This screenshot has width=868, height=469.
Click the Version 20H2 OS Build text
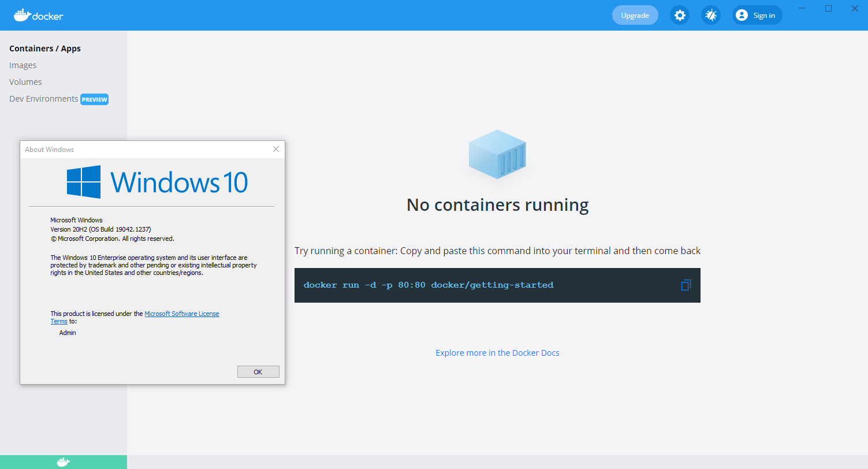(x=100, y=229)
